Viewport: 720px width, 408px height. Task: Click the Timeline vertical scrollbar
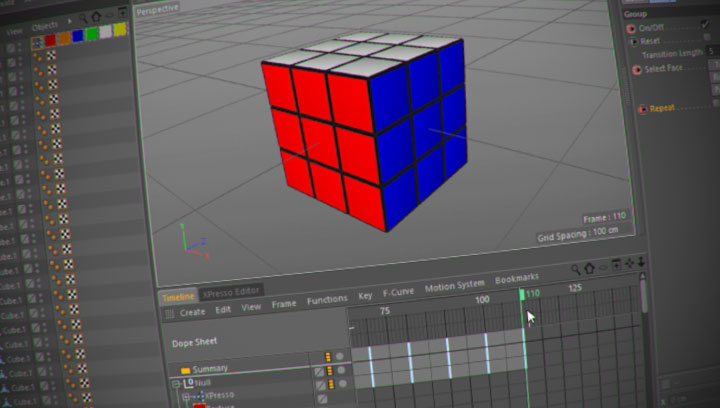[644, 298]
